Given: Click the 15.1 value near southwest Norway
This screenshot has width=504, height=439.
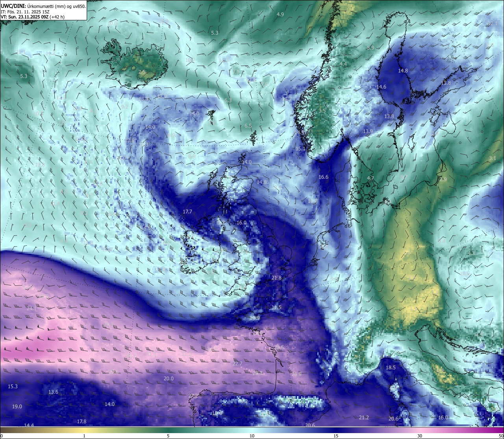Looking at the screenshot, I should tap(300, 149).
